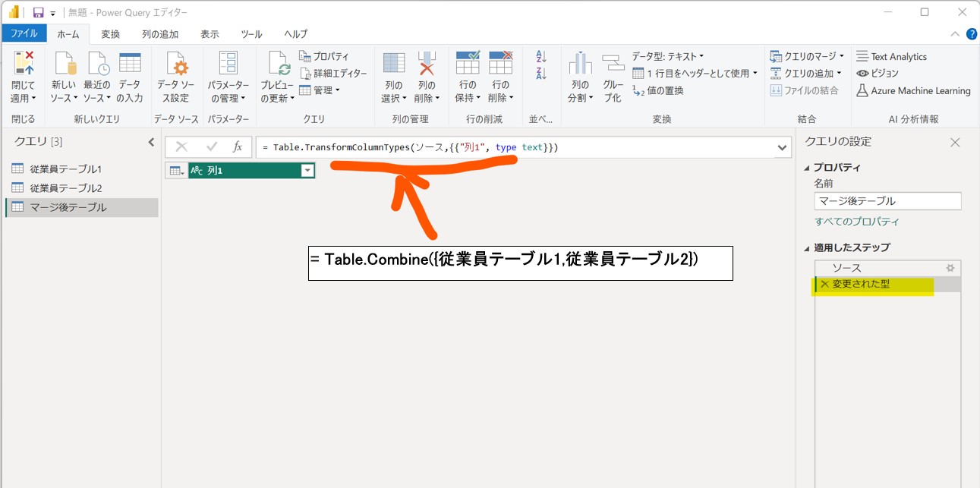Open ribbon help question mark icon
Screen dimensions: 980x488
click(970, 34)
